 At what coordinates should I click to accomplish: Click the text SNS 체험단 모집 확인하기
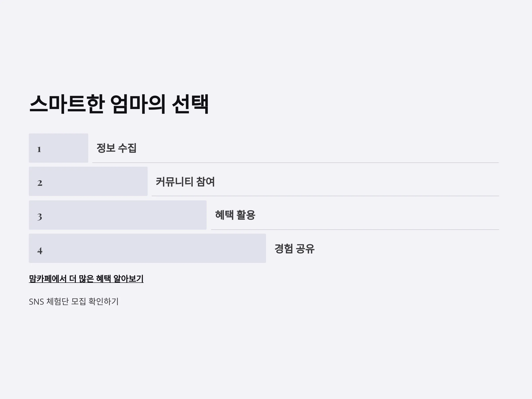pos(74,301)
